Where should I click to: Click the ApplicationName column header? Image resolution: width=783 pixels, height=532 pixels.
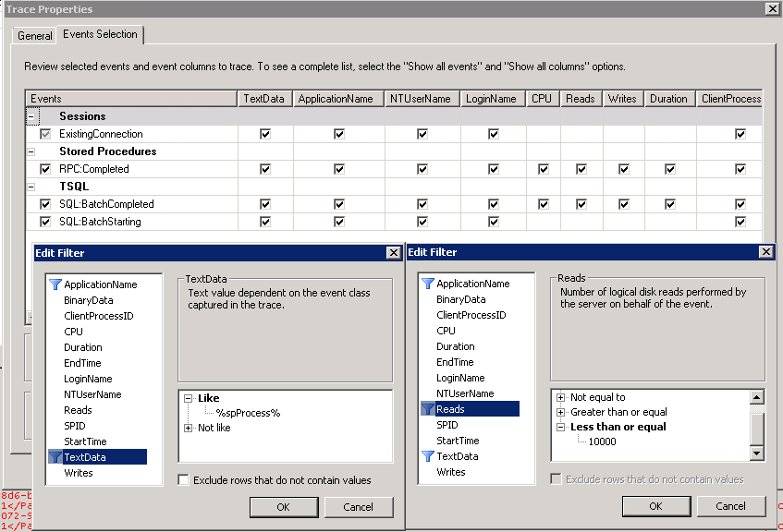pos(336,99)
